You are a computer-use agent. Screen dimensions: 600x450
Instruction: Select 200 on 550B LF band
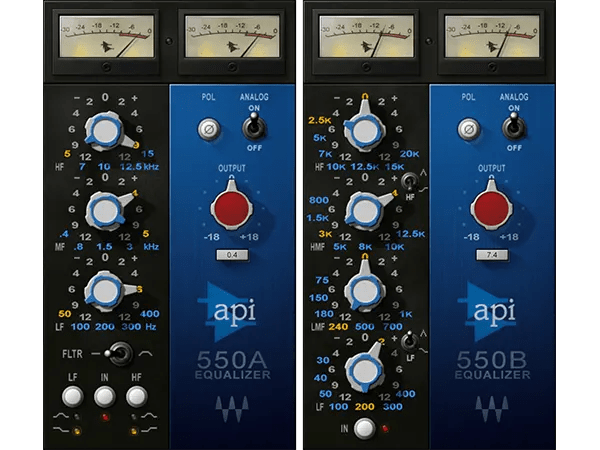pyautogui.click(x=364, y=407)
